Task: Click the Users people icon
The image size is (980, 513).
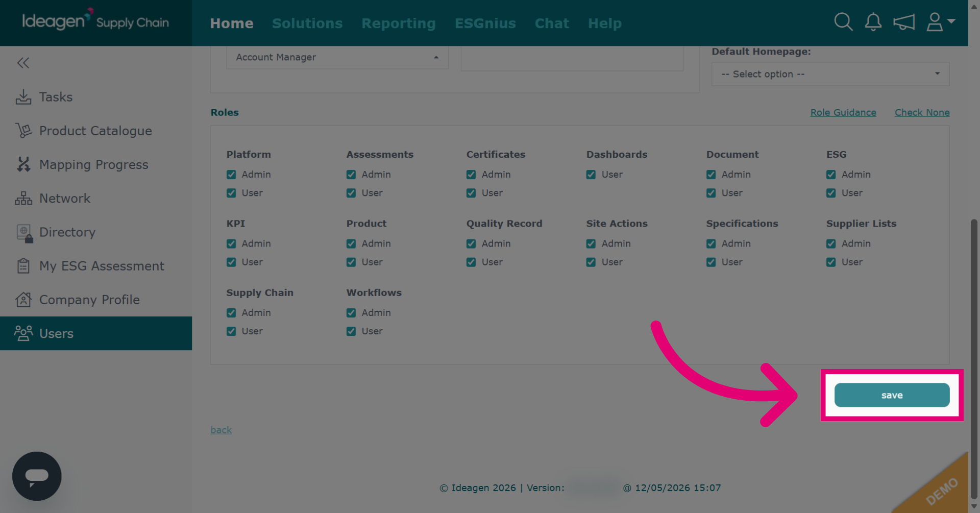Action: [x=23, y=333]
